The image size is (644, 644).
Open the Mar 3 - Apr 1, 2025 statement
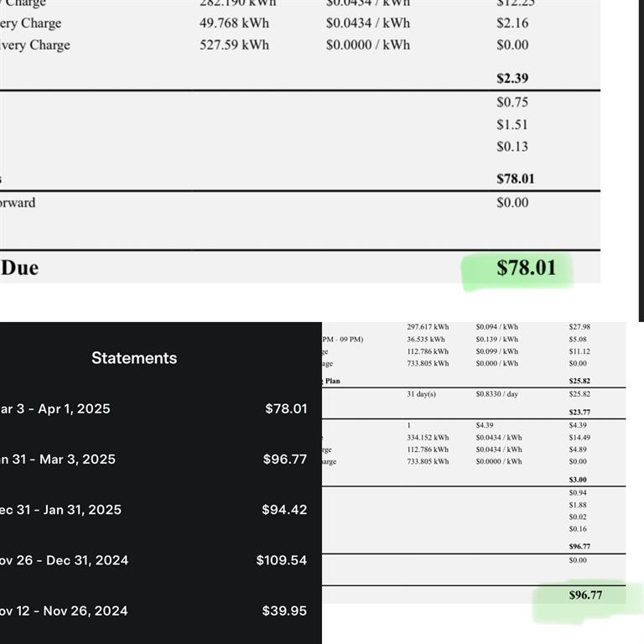coord(154,408)
